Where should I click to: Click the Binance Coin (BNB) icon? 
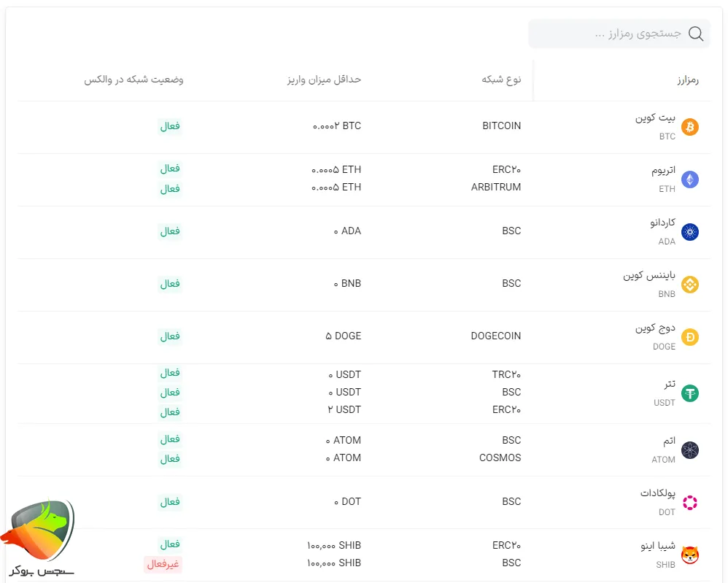pyautogui.click(x=689, y=285)
